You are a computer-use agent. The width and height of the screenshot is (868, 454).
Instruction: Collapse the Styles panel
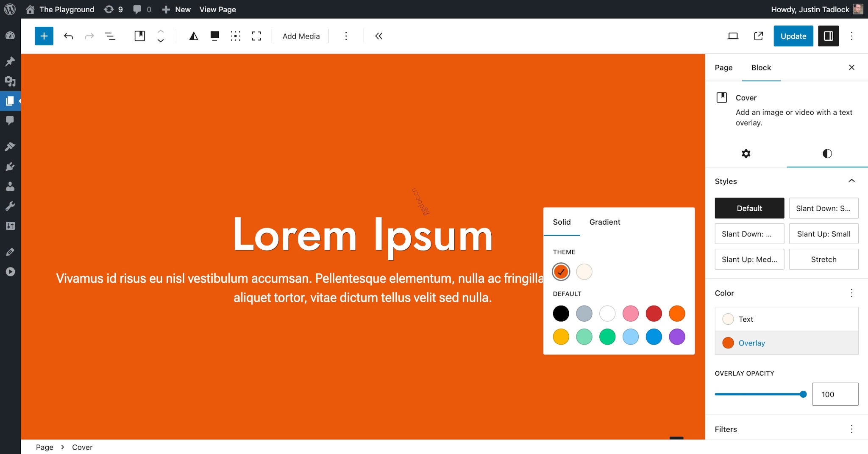[851, 181]
